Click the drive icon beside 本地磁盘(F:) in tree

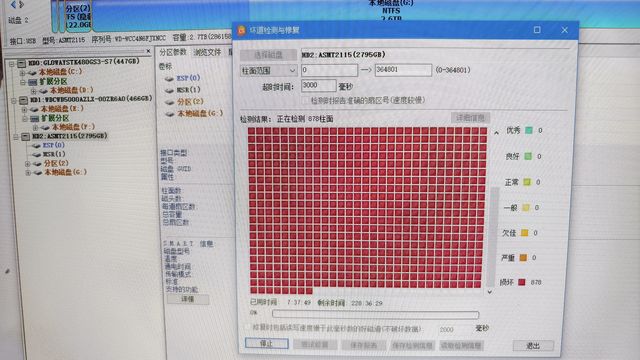pyautogui.click(x=45, y=128)
